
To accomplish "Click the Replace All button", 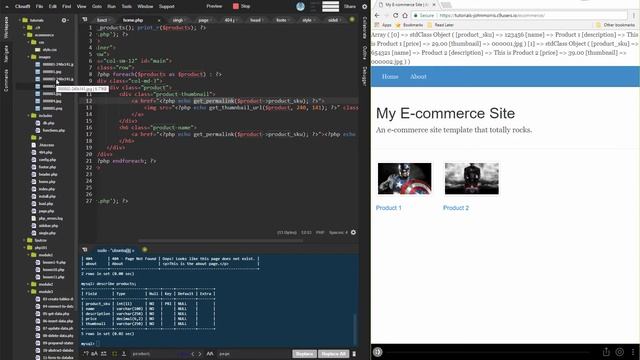I will tap(333, 354).
